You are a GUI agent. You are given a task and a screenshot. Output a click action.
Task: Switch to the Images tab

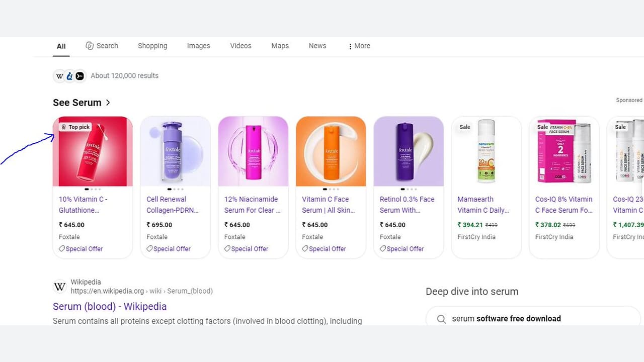(198, 46)
